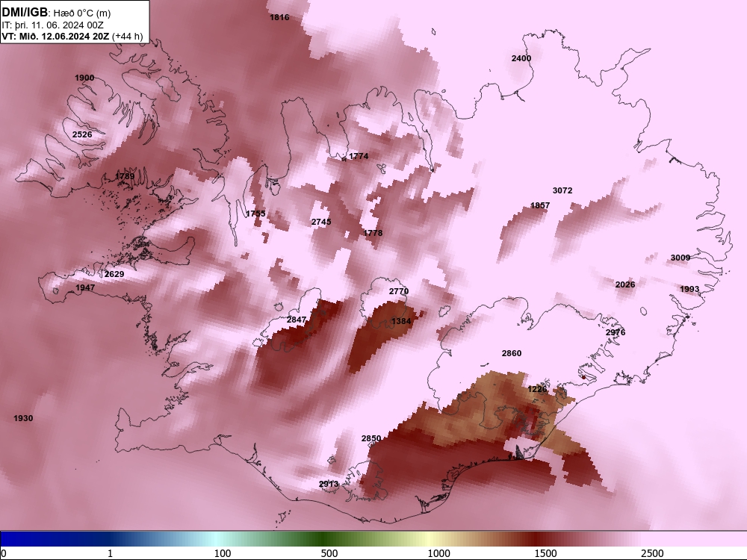This screenshot has height=560, width=747.
Task: Click the 2526 height value
Action: click(x=82, y=134)
